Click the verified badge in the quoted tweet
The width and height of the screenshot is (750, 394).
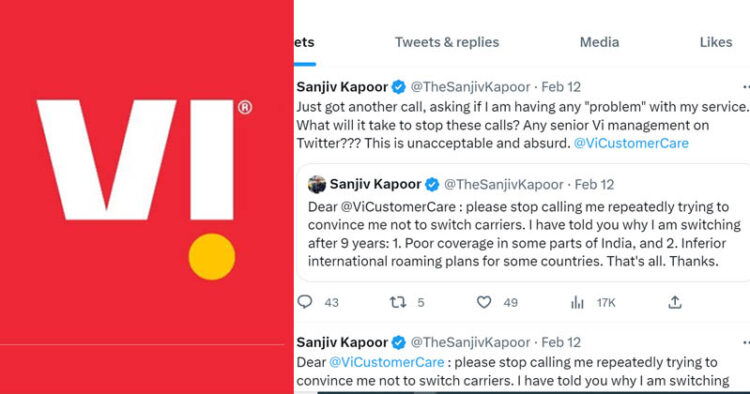pyautogui.click(x=432, y=185)
